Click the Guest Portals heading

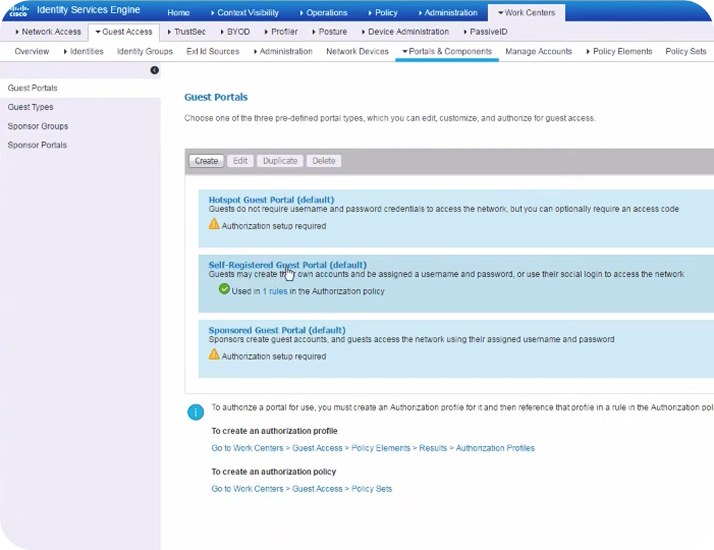[216, 97]
